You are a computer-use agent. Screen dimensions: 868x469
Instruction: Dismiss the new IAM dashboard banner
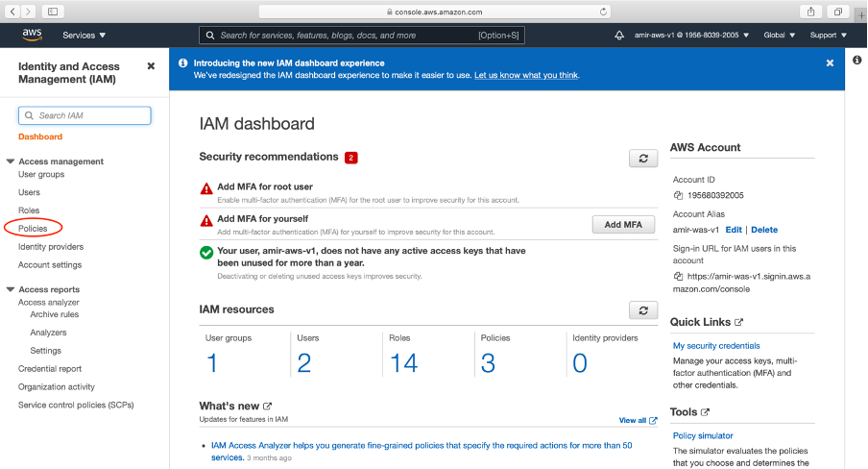pyautogui.click(x=830, y=63)
